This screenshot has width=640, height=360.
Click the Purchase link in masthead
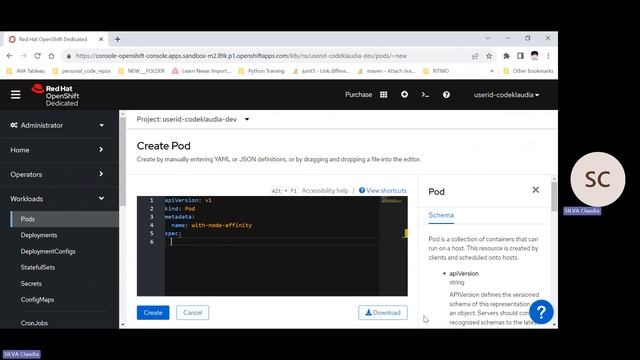point(358,95)
